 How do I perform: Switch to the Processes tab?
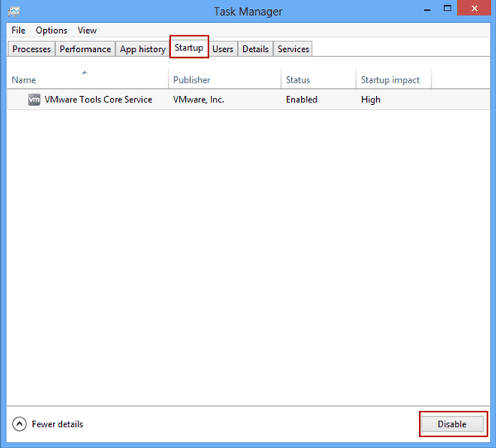click(x=31, y=49)
